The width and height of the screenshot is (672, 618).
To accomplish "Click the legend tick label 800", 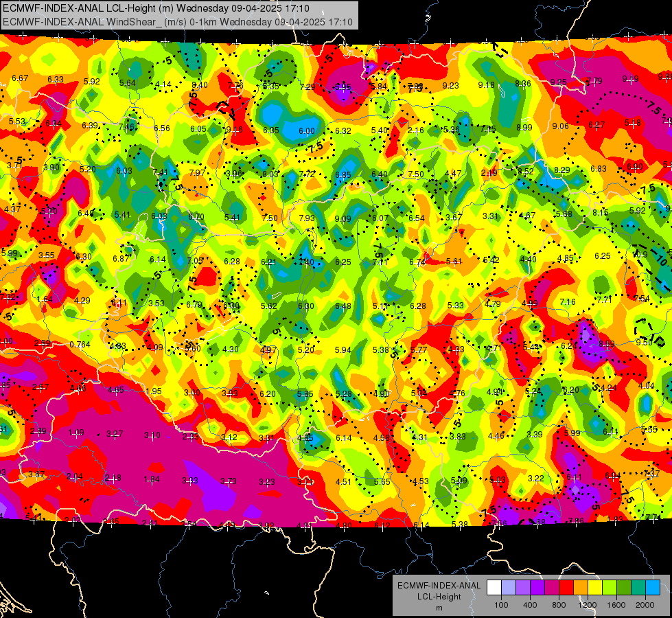I will 559,605.
